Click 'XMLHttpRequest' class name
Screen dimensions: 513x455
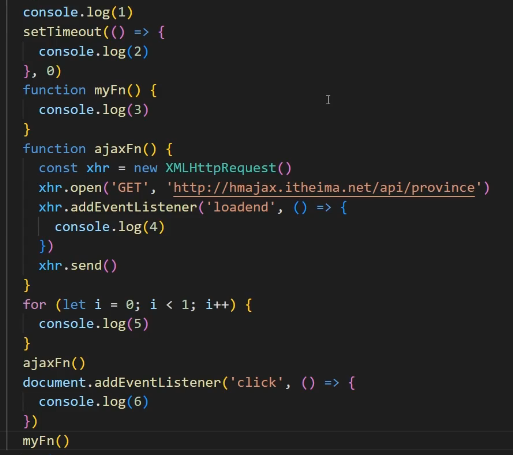221,168
